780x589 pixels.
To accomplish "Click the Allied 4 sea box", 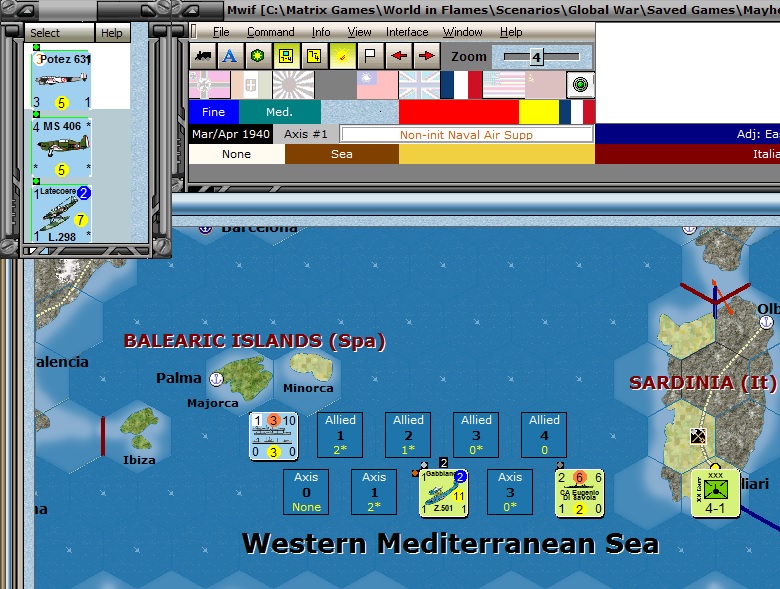I will click(x=544, y=435).
